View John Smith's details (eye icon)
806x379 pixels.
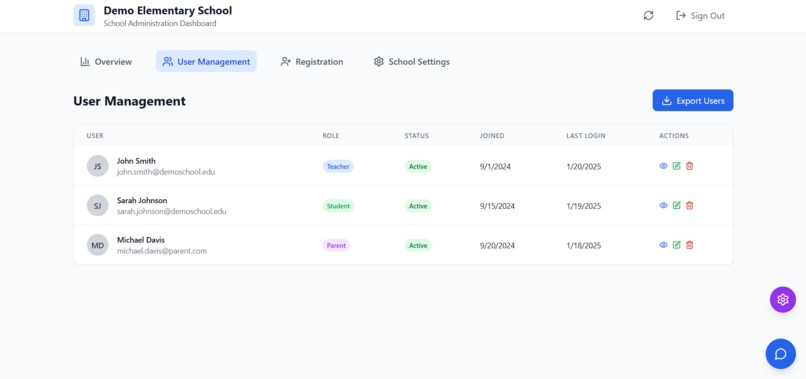(664, 166)
